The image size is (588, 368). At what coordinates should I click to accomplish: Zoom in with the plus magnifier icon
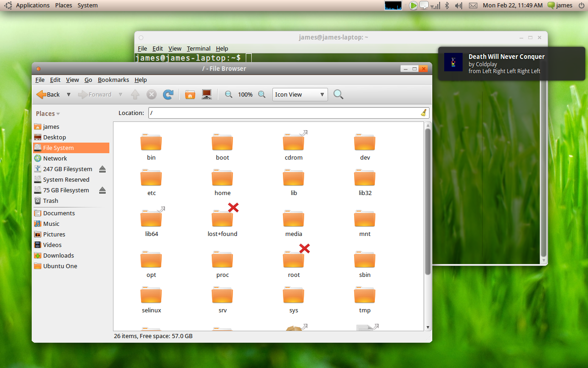click(x=262, y=94)
